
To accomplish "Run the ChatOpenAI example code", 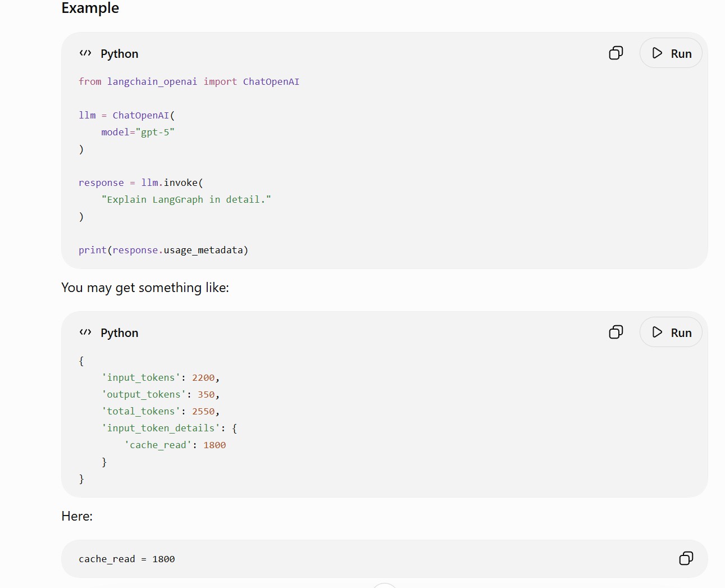I will (671, 53).
